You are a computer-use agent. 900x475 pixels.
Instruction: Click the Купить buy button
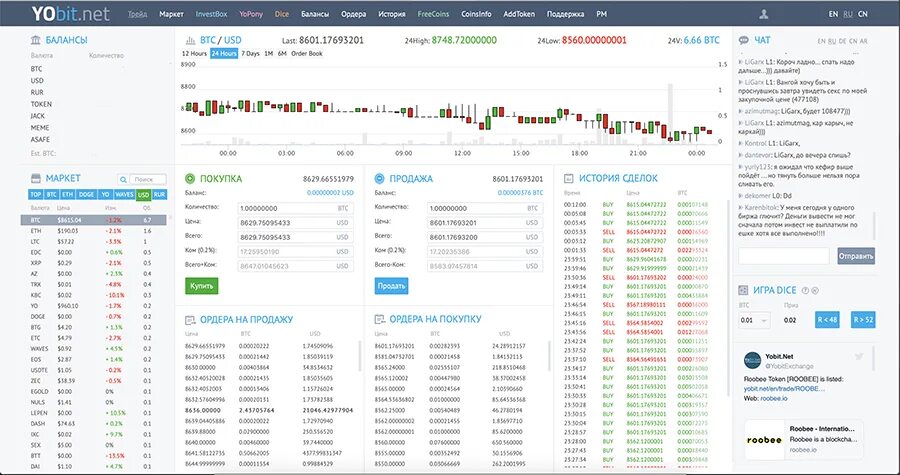coord(201,286)
